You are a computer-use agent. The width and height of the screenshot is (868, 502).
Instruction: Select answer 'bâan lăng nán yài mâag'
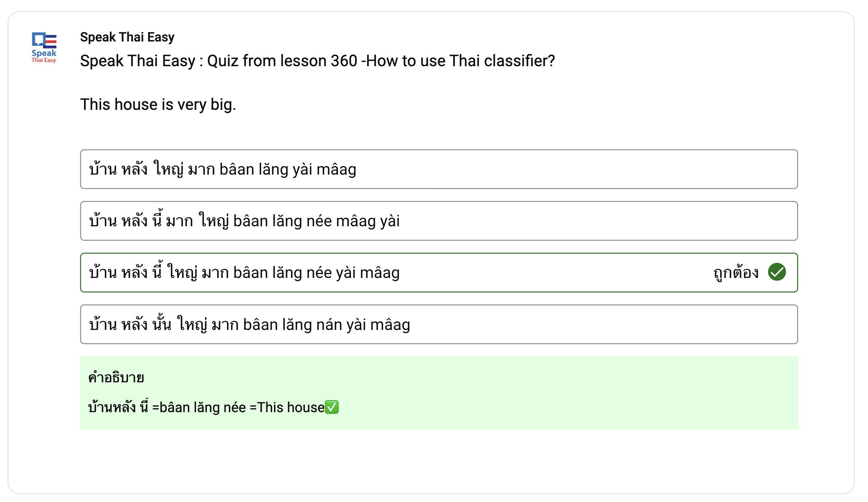(439, 324)
